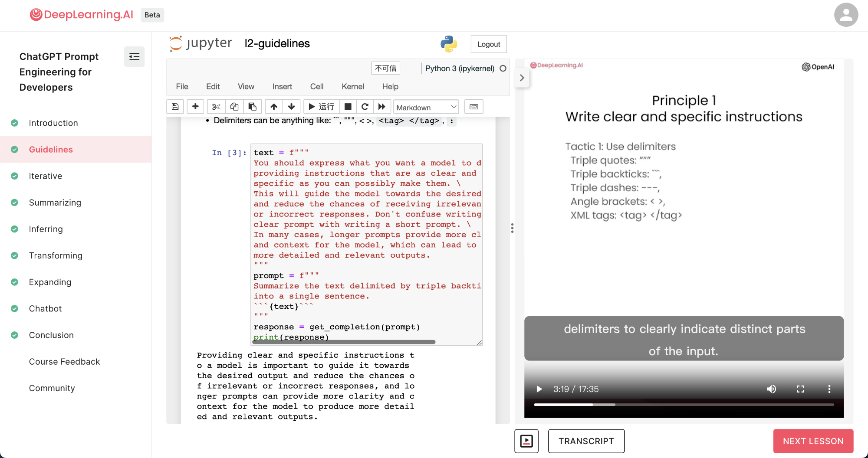Open the View menu
Screen dimensions: 868x458
point(246,86)
